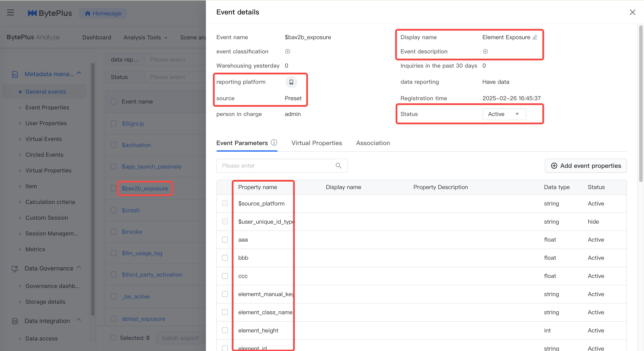
Task: Open Event Properties in the sidebar
Action: click(x=47, y=107)
